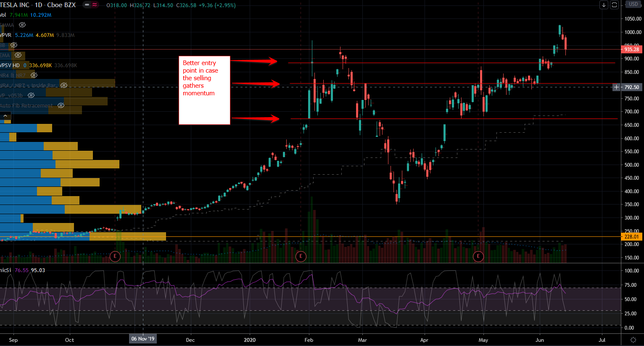Open the USD currency selector
Screen dimensions: 644x346
(633, 4)
